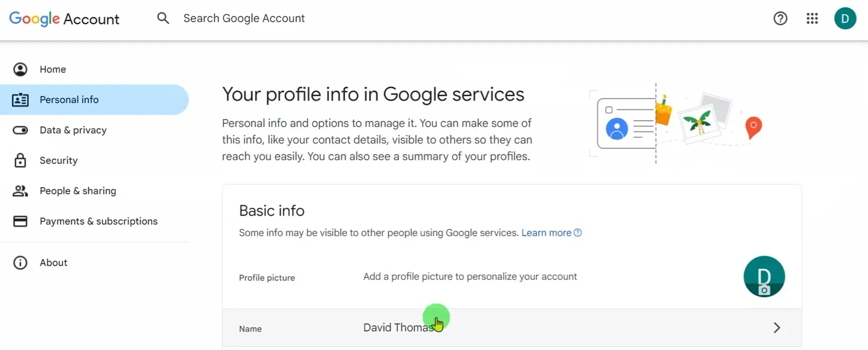The image size is (868, 350).
Task: Click the search magnifier icon
Action: (x=163, y=18)
